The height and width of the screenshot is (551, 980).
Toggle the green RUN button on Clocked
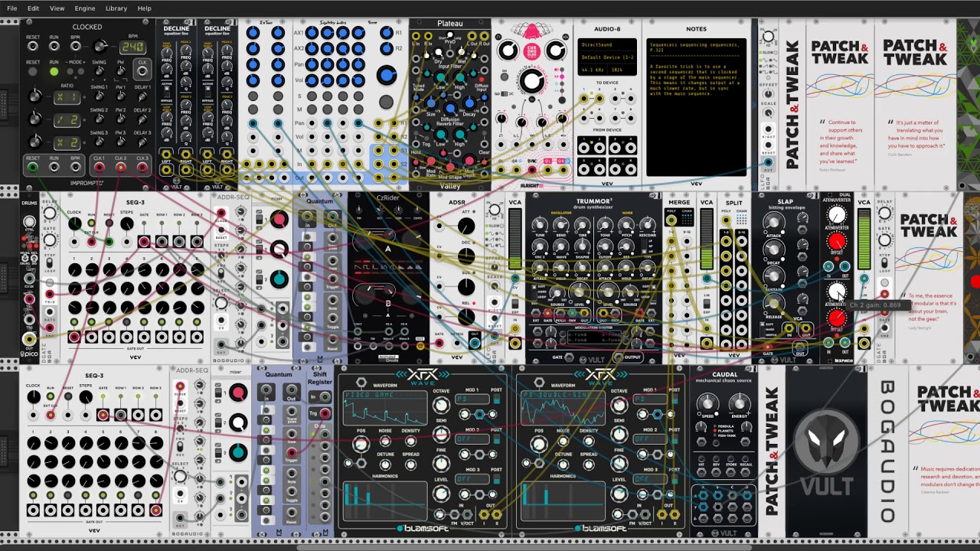pyautogui.click(x=54, y=72)
